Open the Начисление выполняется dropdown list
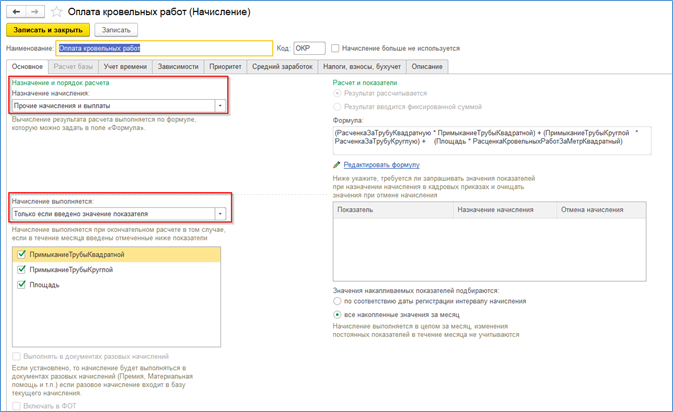 220,213
